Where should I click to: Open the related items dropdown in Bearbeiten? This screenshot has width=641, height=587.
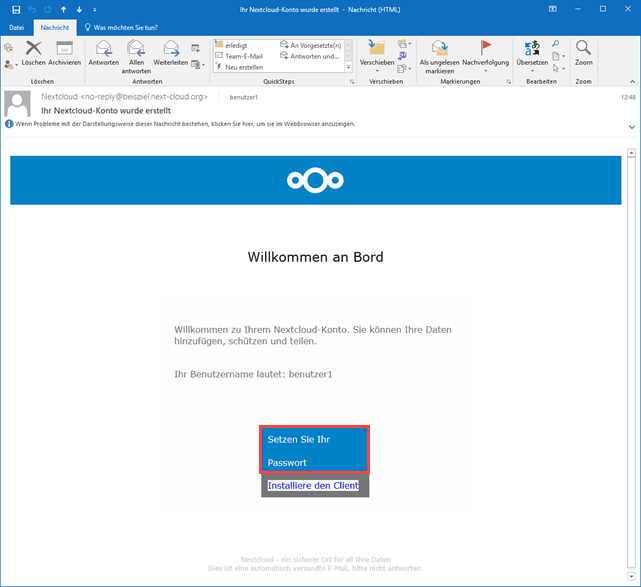(x=558, y=56)
